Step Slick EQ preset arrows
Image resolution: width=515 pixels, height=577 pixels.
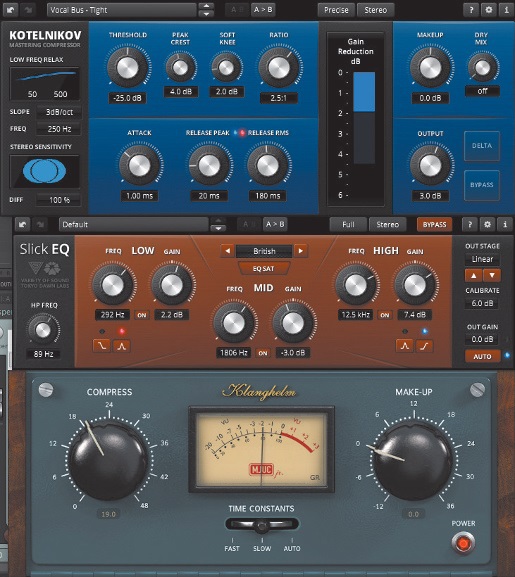coord(218,224)
